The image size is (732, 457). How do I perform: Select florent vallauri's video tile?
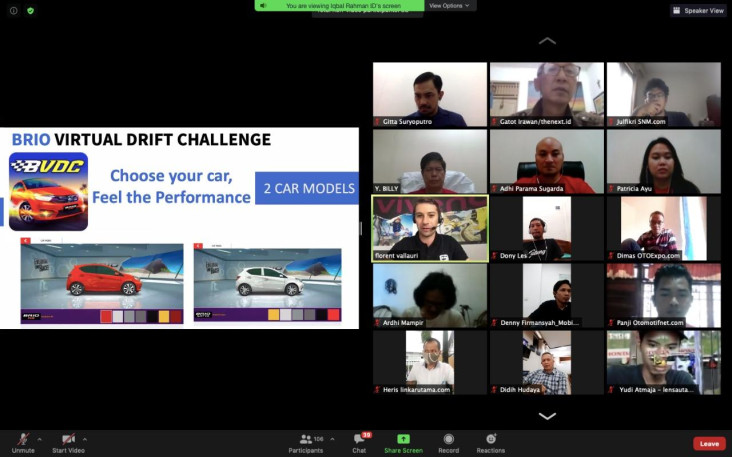pos(430,229)
